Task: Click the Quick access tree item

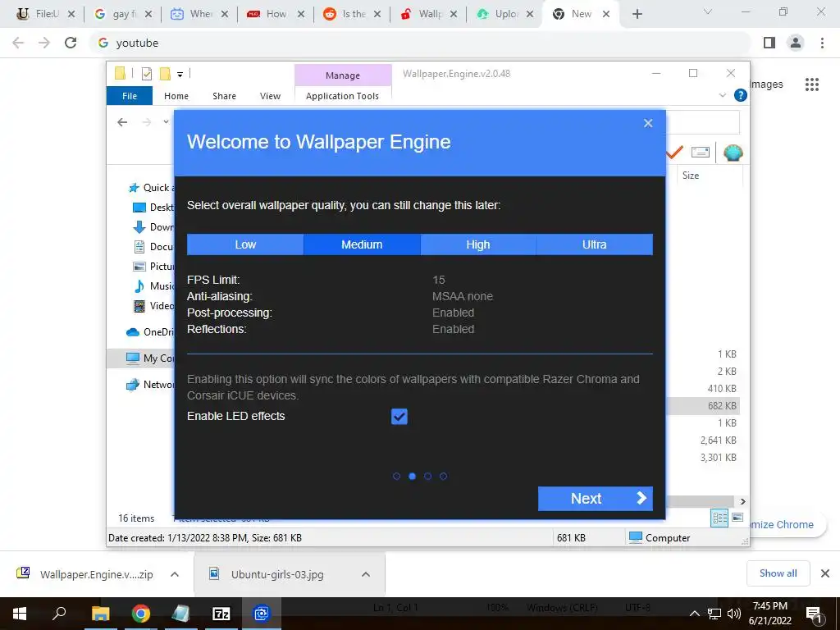Action: point(151,188)
